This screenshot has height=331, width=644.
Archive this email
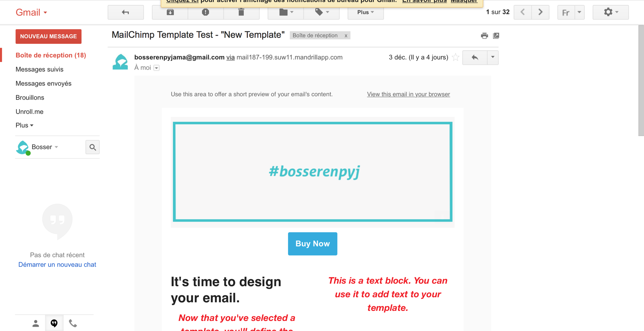(x=170, y=12)
